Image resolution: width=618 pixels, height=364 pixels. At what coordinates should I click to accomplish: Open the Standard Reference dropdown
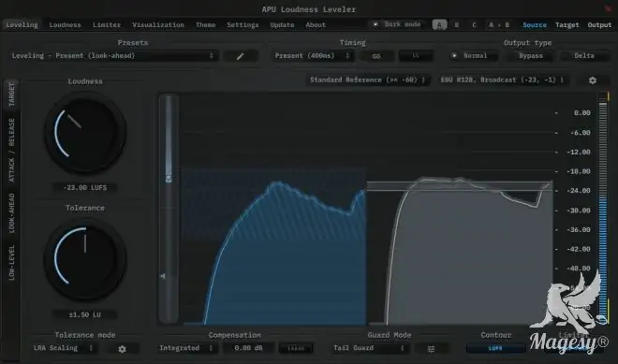tap(368, 80)
